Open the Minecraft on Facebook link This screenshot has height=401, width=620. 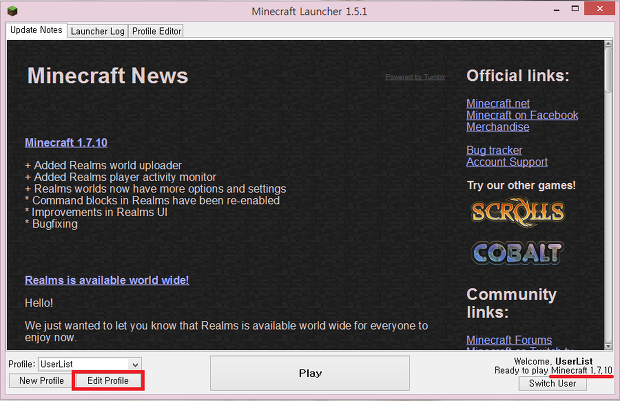pyautogui.click(x=522, y=115)
